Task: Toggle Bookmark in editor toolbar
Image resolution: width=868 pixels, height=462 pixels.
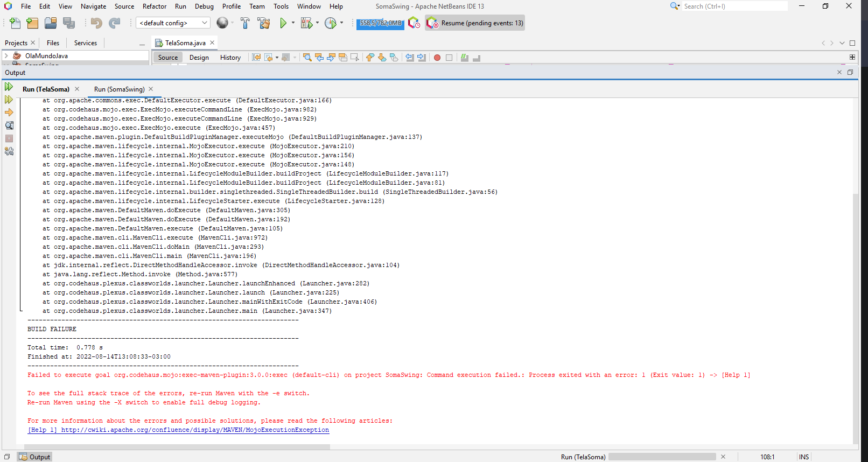Action: pyautogui.click(x=394, y=58)
